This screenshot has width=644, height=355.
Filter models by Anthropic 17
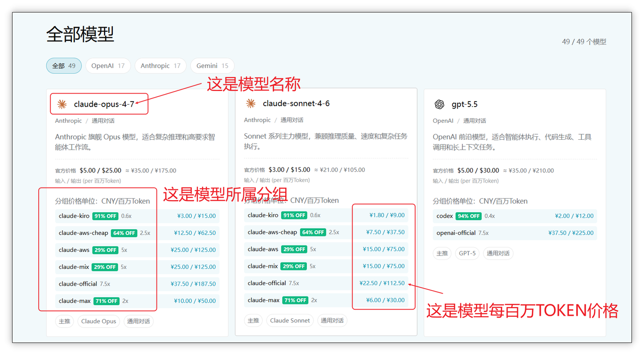pos(160,66)
